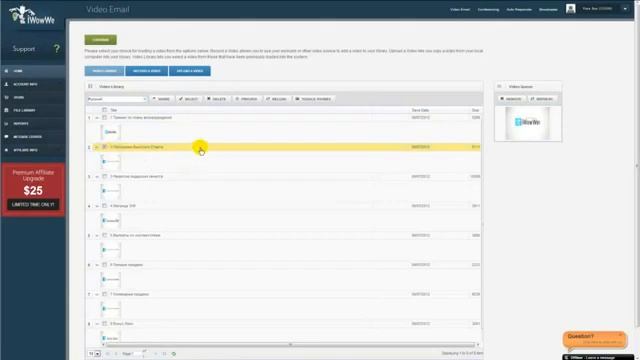
Task: Check the checkbox for video row 5
Action: click(x=104, y=235)
